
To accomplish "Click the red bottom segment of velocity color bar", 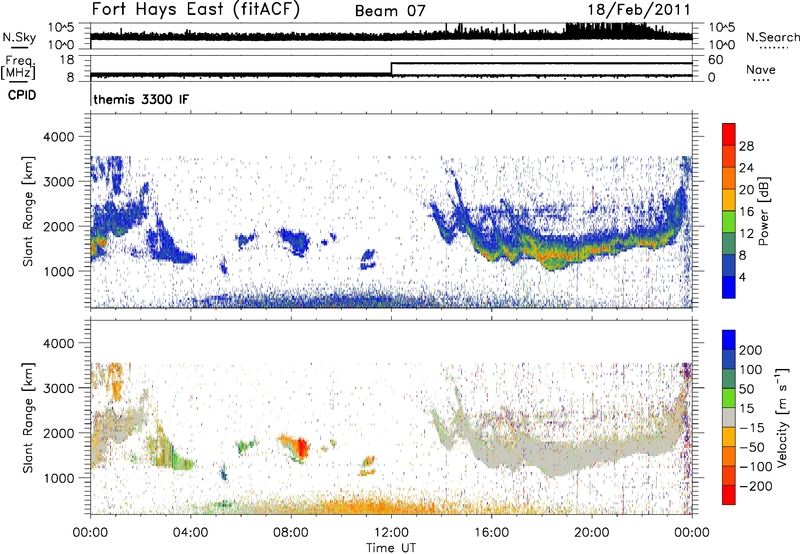I will pos(729,495).
